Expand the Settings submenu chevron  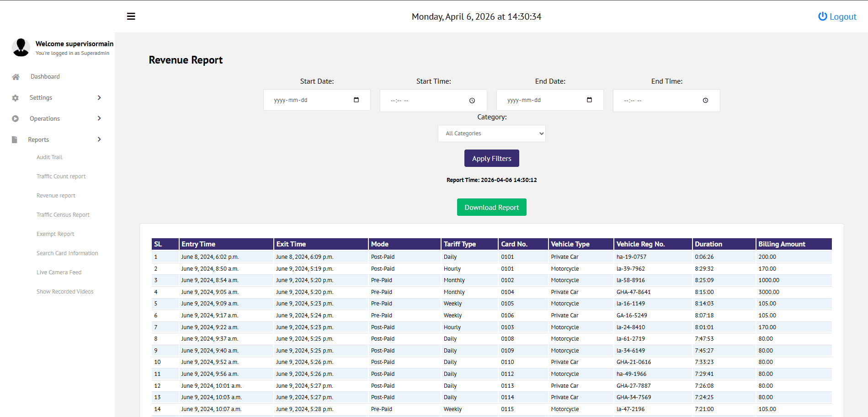(99, 98)
